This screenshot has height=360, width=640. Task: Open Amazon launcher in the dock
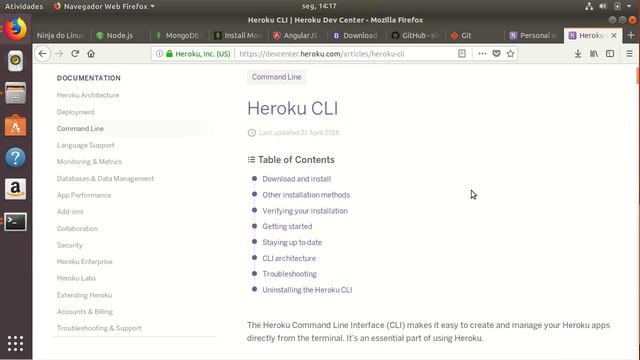[16, 189]
